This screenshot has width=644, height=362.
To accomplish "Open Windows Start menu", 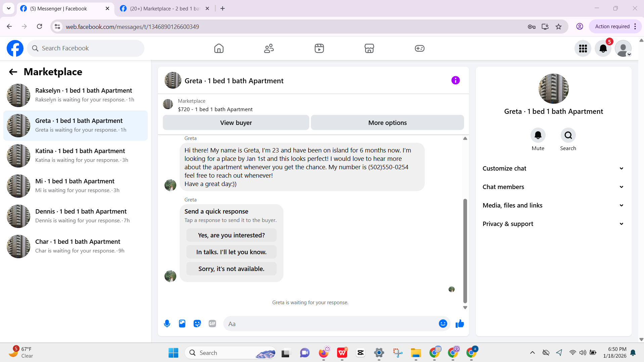I will 173,353.
